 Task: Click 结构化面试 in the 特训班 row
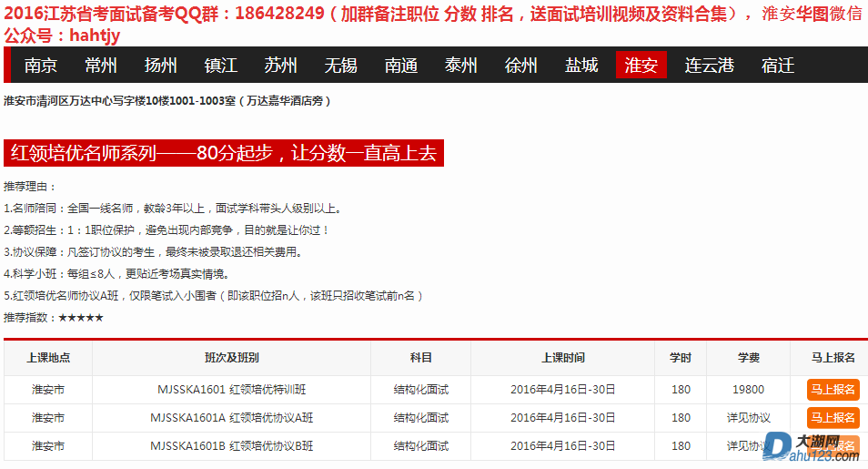[420, 390]
